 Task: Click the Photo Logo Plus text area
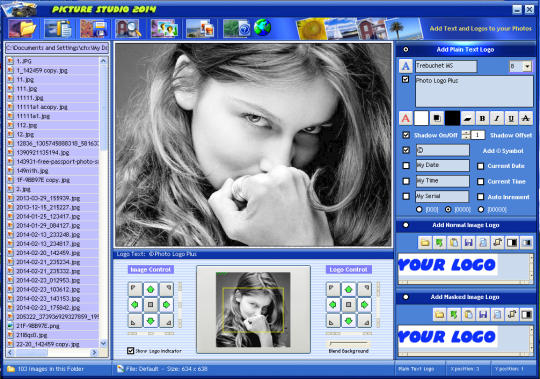[474, 91]
